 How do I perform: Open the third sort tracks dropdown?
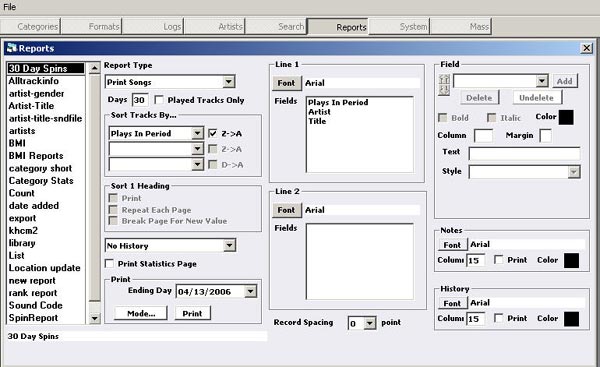pos(197,165)
